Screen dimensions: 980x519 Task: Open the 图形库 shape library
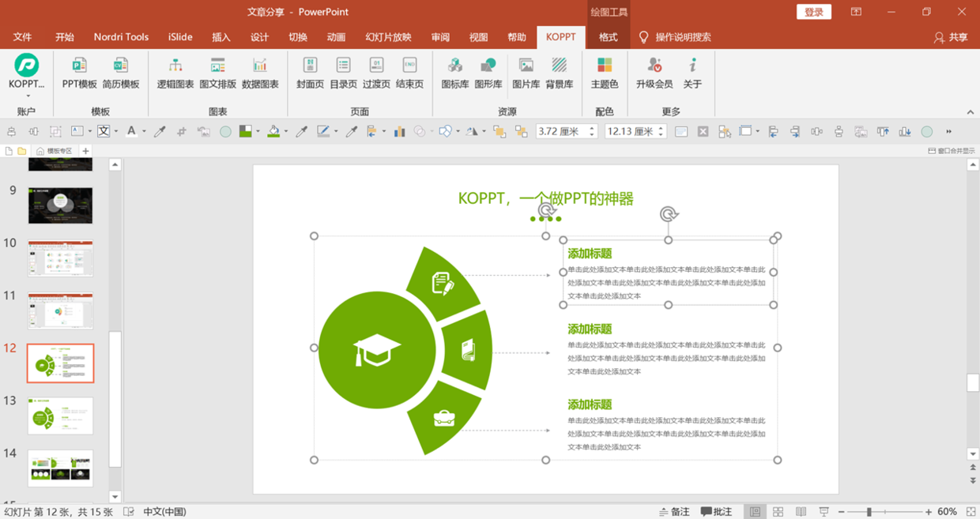coord(488,74)
